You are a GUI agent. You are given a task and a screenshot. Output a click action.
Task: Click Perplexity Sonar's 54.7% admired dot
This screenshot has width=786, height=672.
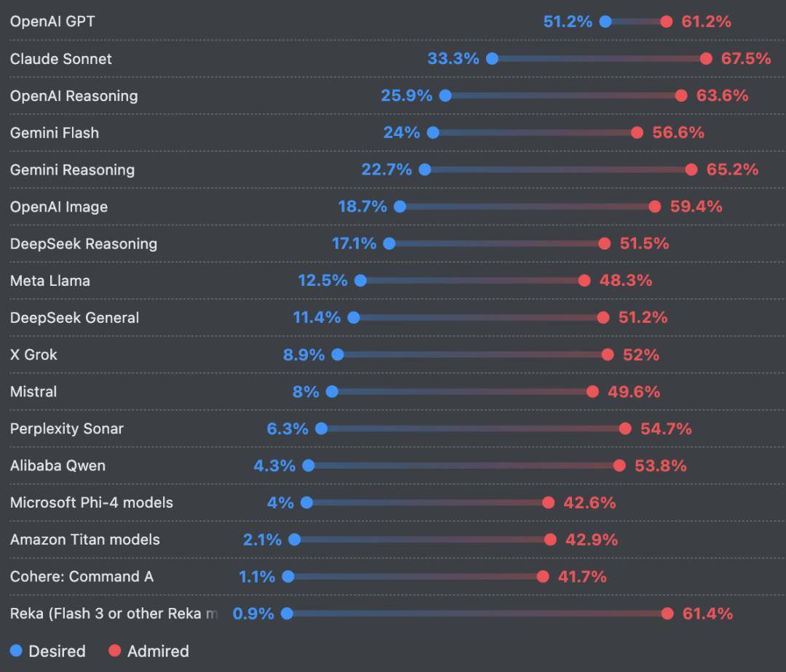point(625,428)
